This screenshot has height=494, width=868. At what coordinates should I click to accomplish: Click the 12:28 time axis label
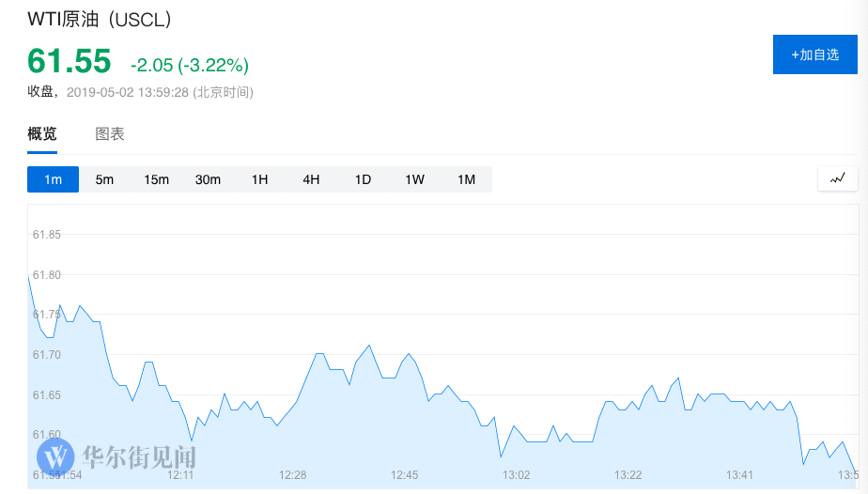pyautogui.click(x=292, y=475)
